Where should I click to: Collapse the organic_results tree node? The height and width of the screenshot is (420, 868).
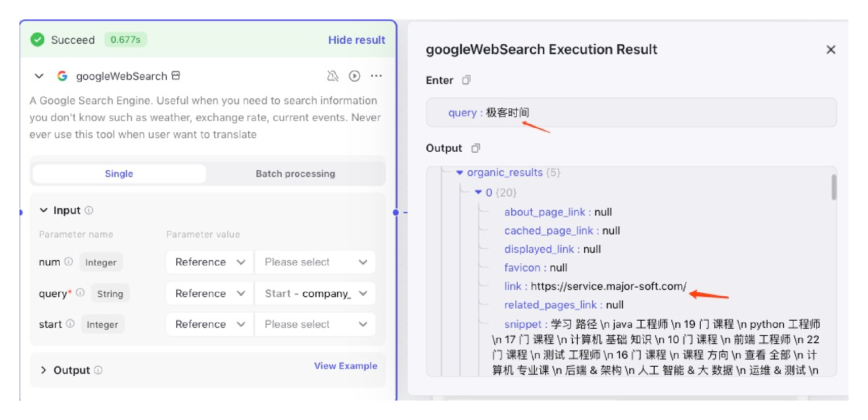pos(460,173)
